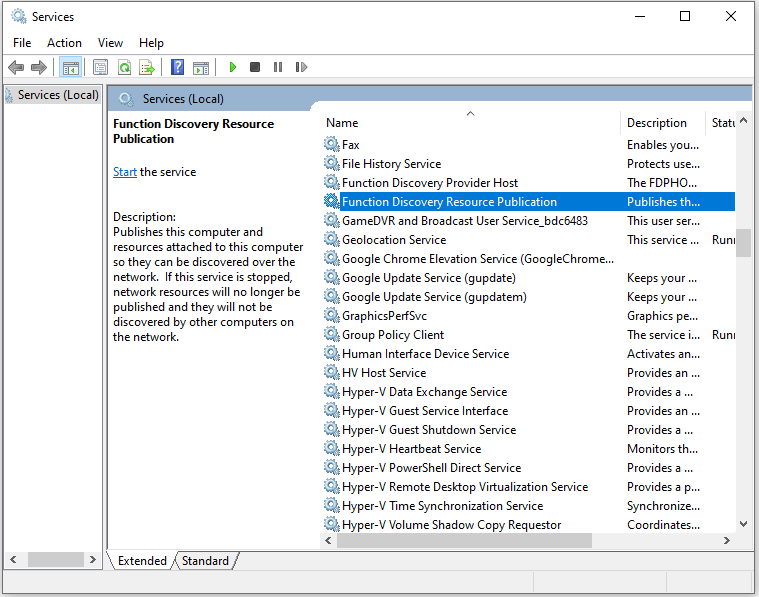Select Google Update Service (gupdate)
Screen dimensions: 759x597
(529, 277)
